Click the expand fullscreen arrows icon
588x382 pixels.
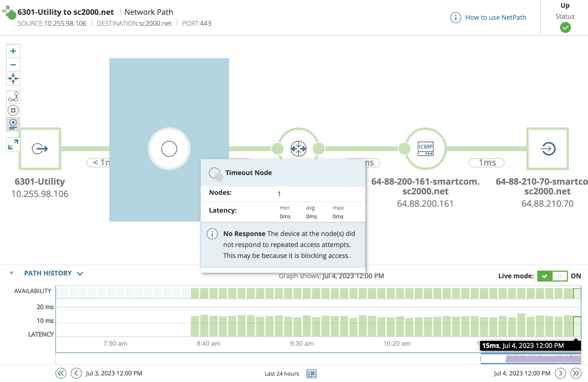13,144
